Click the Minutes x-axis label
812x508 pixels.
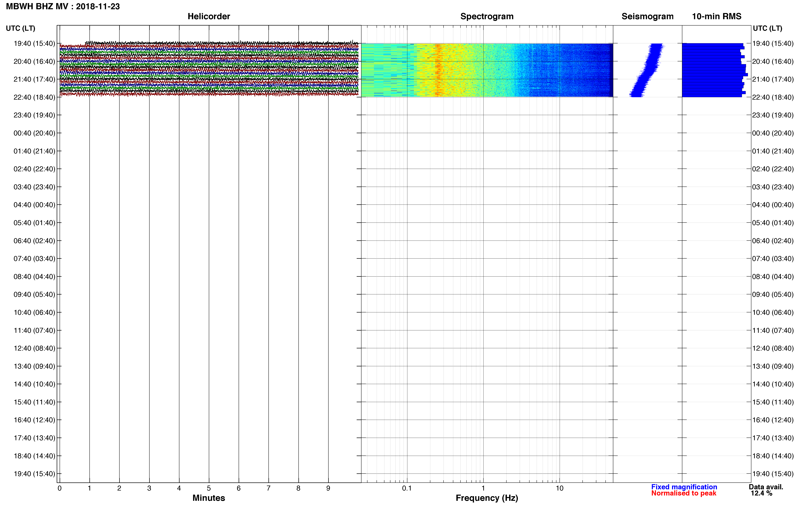coord(209,498)
